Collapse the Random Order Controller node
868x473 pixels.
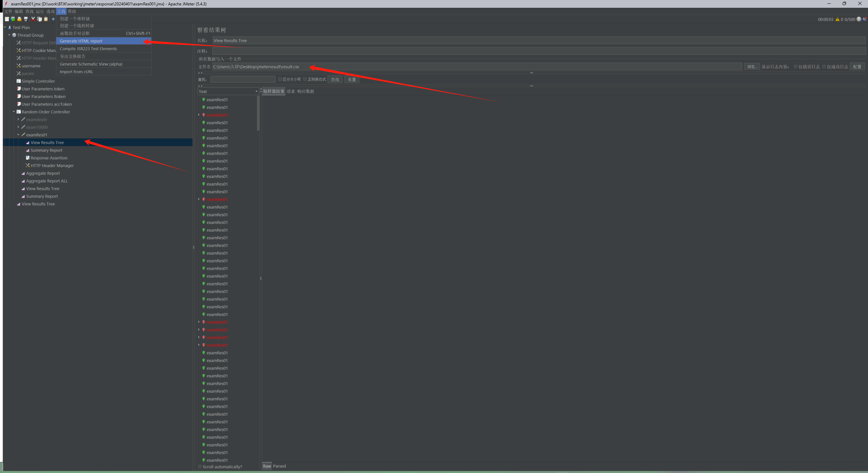click(14, 112)
